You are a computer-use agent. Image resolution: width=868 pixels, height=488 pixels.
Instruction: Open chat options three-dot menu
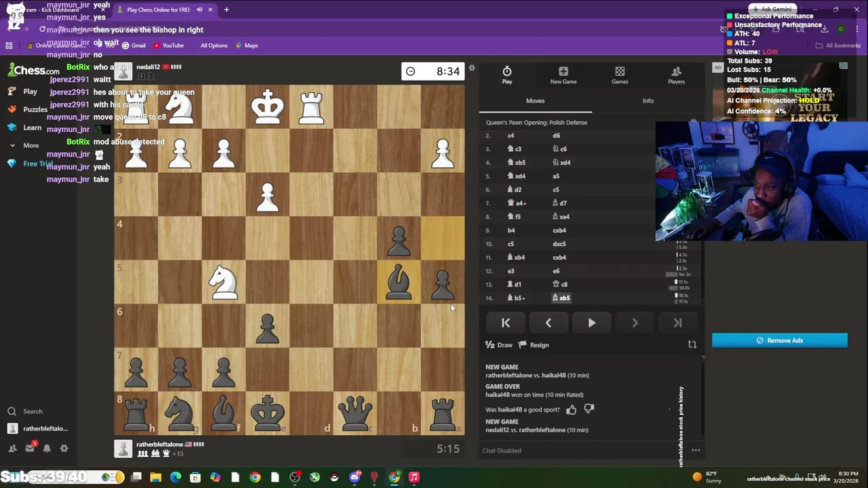[x=695, y=450]
